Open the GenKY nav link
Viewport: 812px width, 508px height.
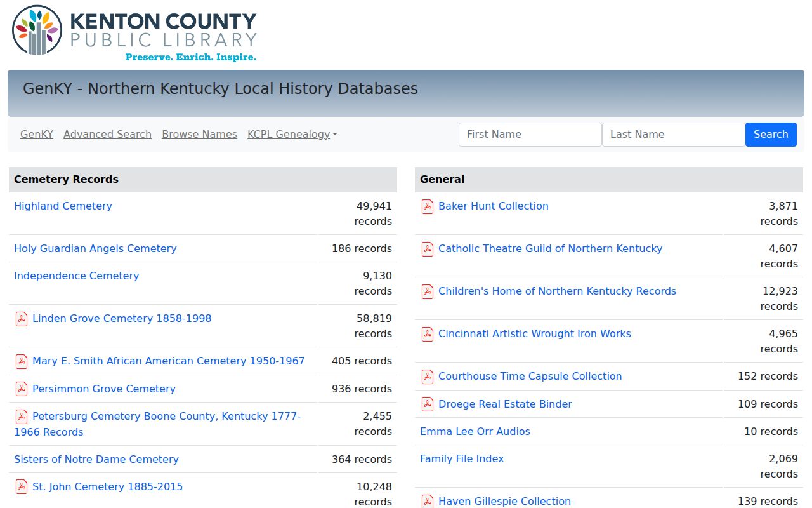coord(37,134)
